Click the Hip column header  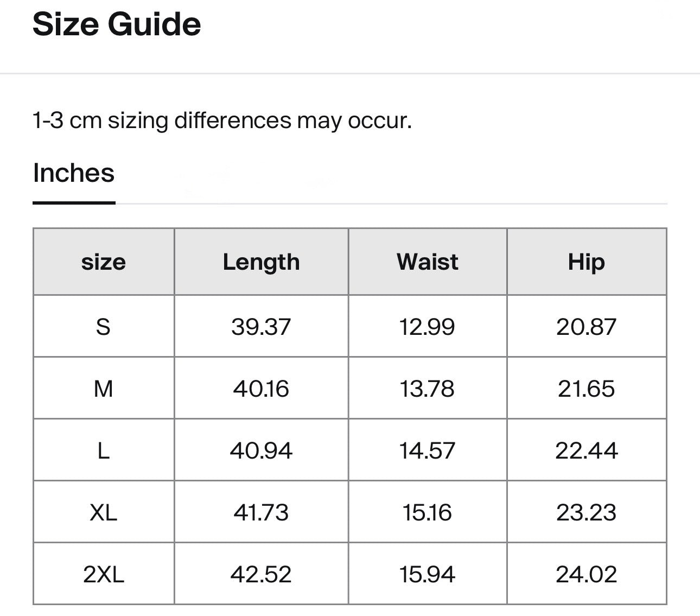[x=587, y=262]
